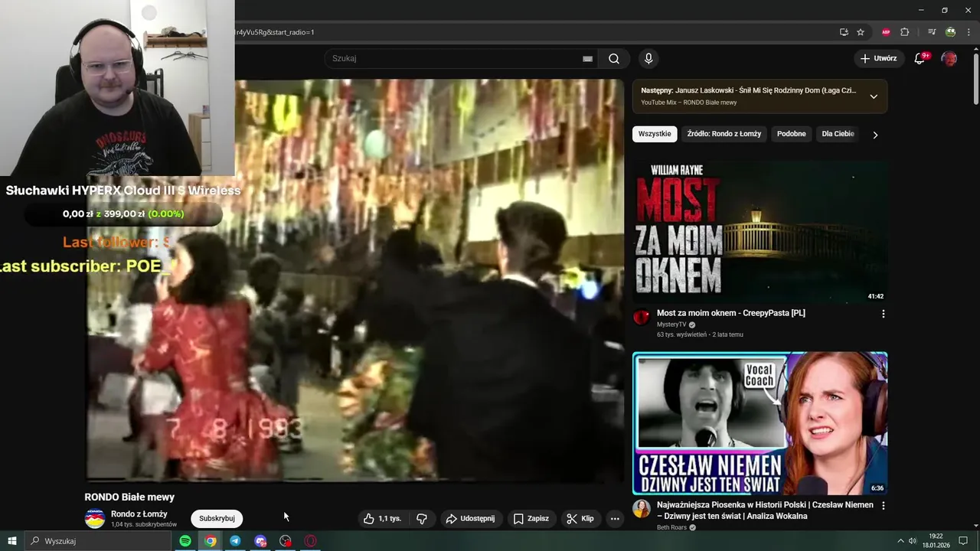Open Opera browser from the taskbar
The width and height of the screenshot is (980, 551).
click(x=310, y=541)
